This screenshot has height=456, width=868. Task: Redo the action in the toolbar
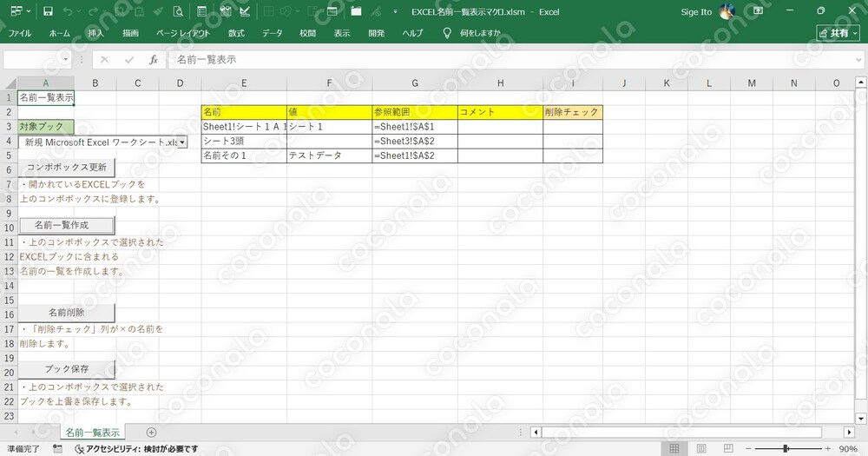point(93,11)
